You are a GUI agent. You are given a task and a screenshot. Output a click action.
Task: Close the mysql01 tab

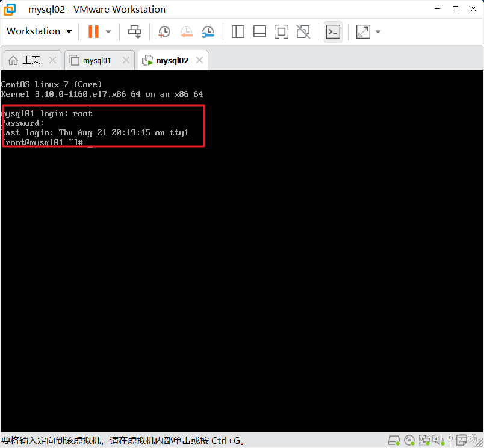pos(126,60)
